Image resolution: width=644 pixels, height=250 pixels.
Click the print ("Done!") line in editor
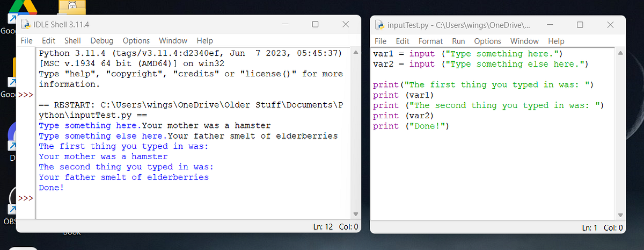tap(411, 126)
